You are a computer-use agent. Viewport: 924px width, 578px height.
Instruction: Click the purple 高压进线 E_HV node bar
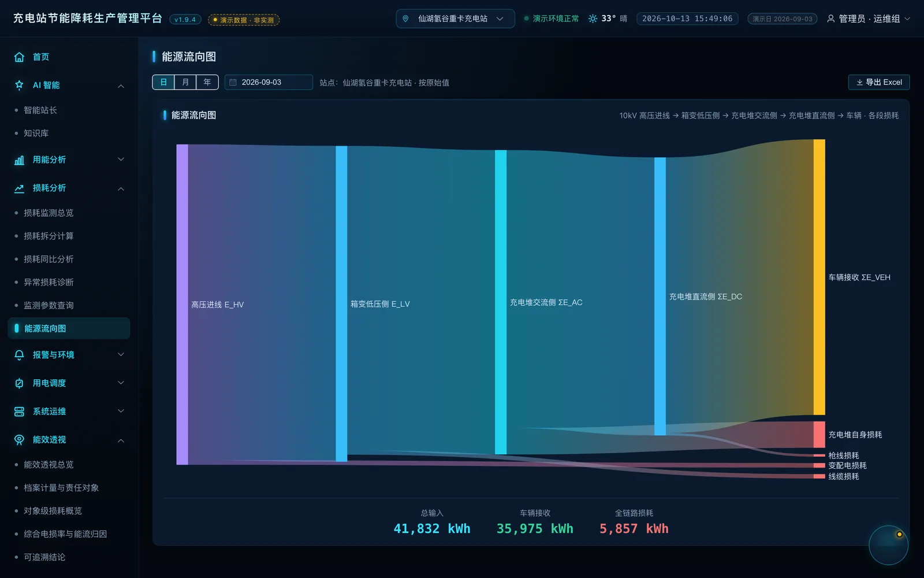[182, 305]
